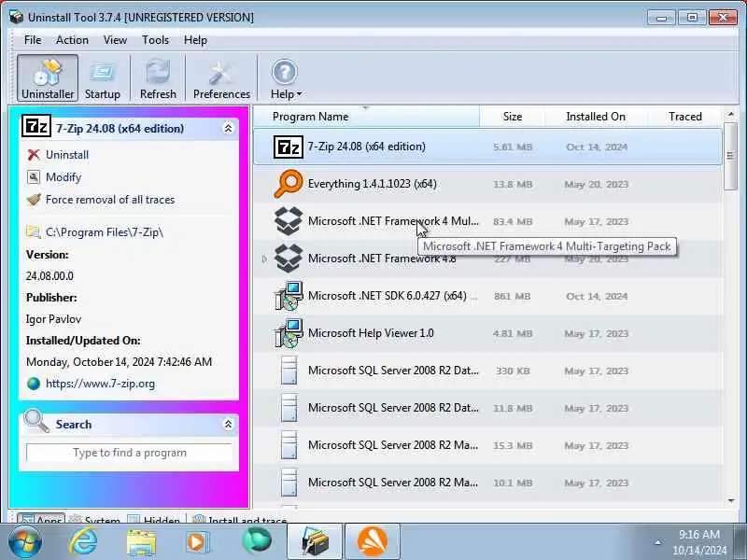The image size is (747, 560).
Task: Click the Refresh toolbar icon
Action: (158, 77)
